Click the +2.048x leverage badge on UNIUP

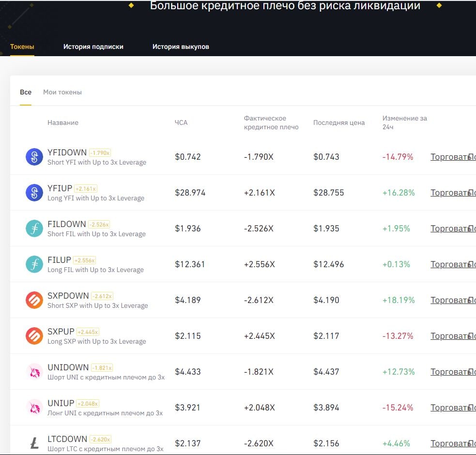point(88,403)
